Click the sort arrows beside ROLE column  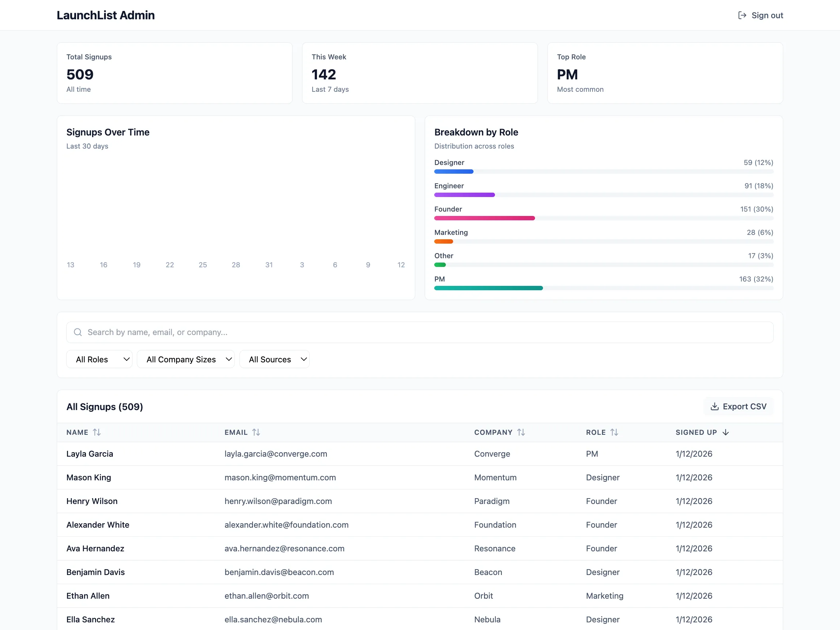[x=615, y=432]
